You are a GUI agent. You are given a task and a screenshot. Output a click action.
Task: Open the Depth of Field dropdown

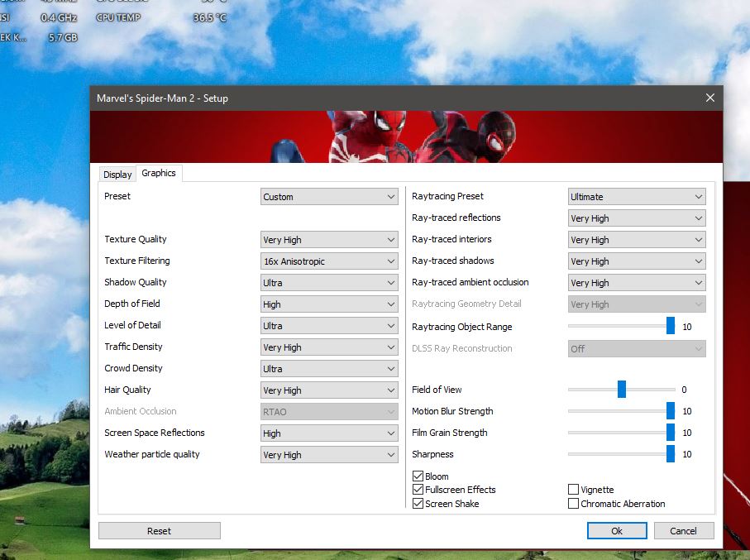click(329, 304)
